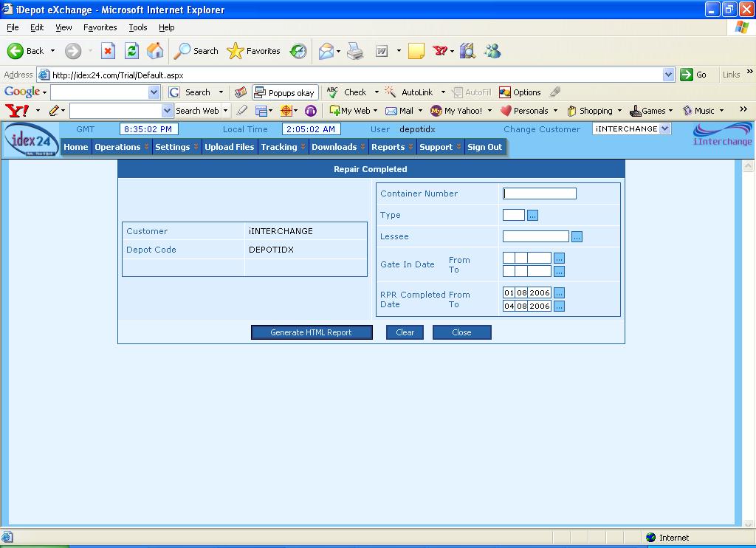Click the Container Number input field
This screenshot has height=548, width=756.
[x=540, y=193]
